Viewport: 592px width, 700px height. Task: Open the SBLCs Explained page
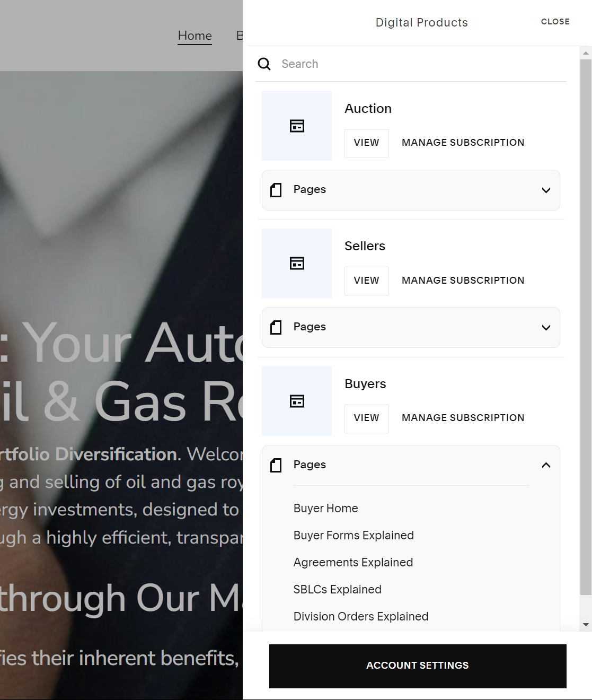(337, 589)
